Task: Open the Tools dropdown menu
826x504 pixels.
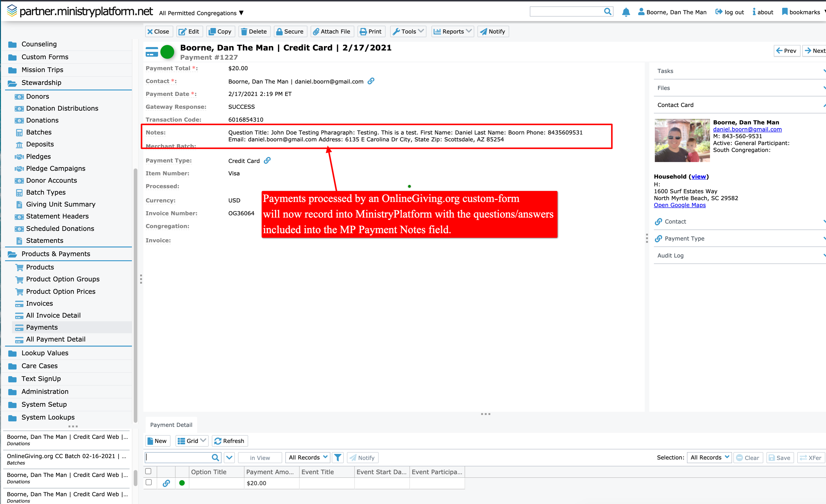Action: point(408,31)
